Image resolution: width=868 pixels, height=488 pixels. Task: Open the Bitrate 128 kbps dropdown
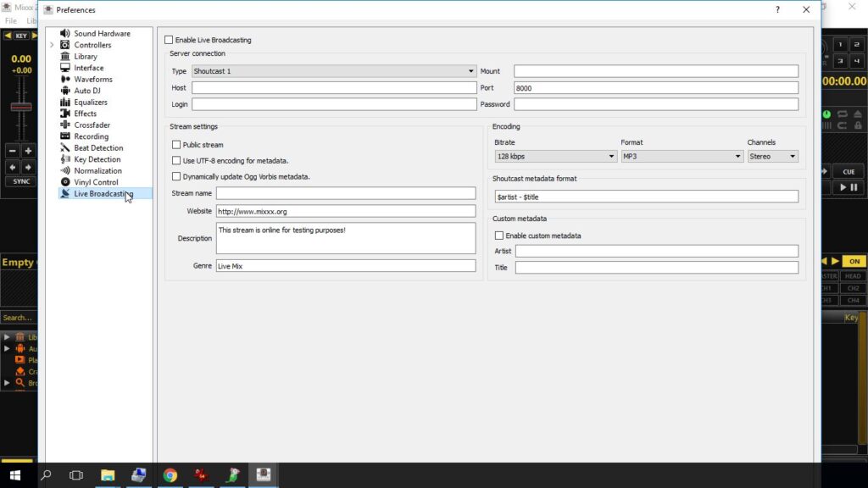point(555,157)
